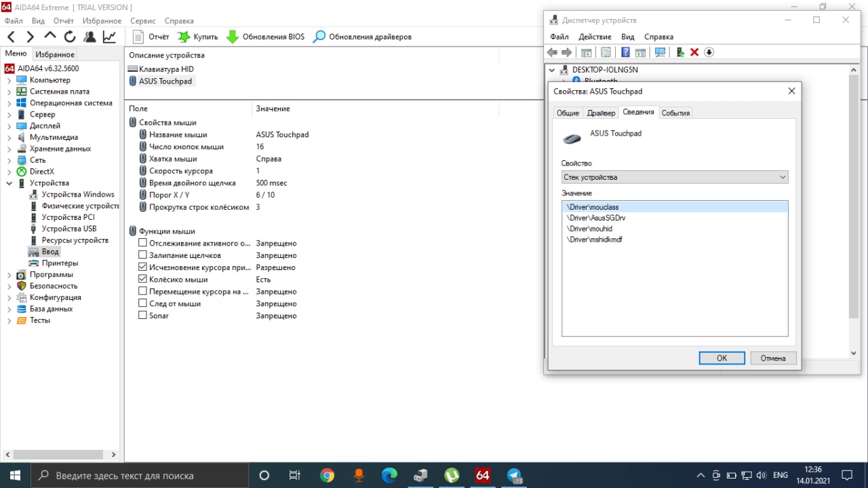Click the Windows search box

click(140, 475)
